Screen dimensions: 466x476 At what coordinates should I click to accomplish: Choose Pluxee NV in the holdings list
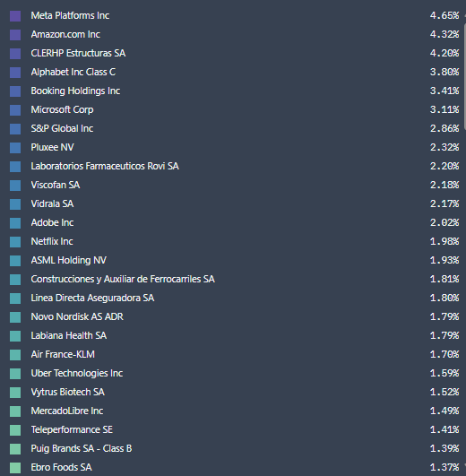(x=53, y=147)
